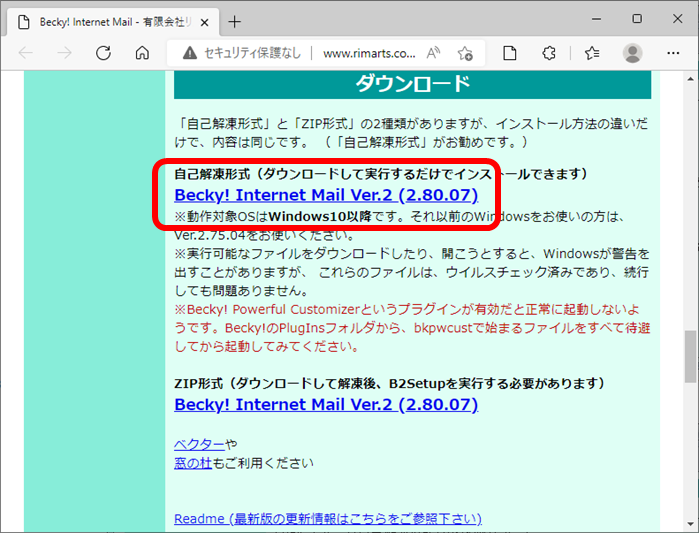Open the ベクター link
The image size is (699, 533).
[199, 444]
